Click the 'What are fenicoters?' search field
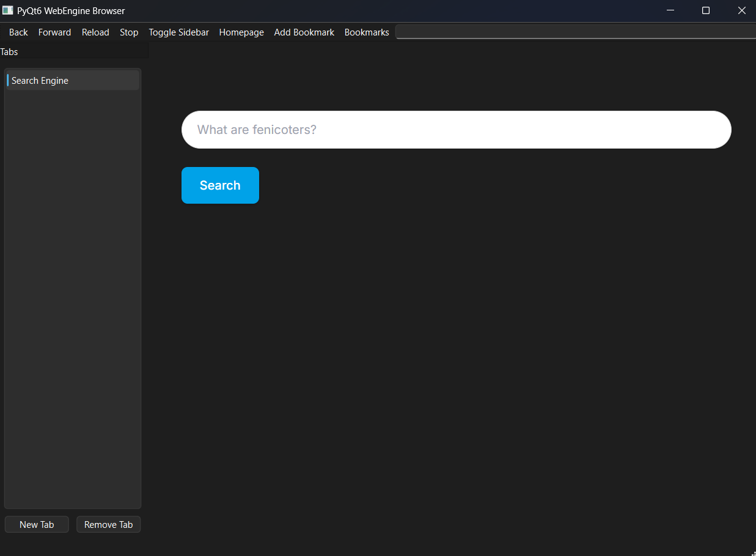Image resolution: width=756 pixels, height=556 pixels. (457, 130)
